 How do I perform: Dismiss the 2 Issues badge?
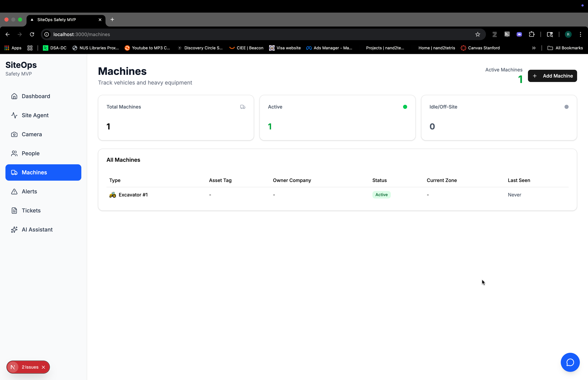coord(43,367)
